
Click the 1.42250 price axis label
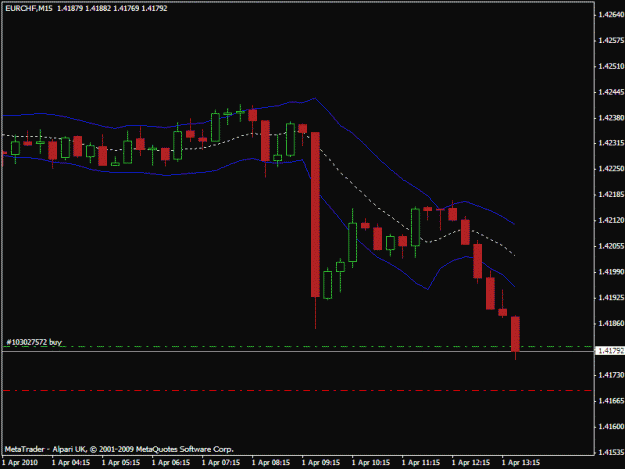pyautogui.click(x=611, y=169)
